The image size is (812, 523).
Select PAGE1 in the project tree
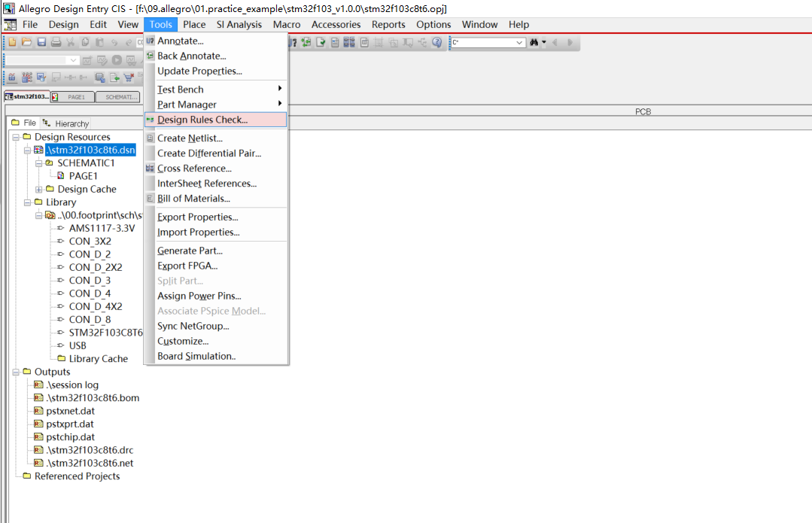(x=84, y=176)
